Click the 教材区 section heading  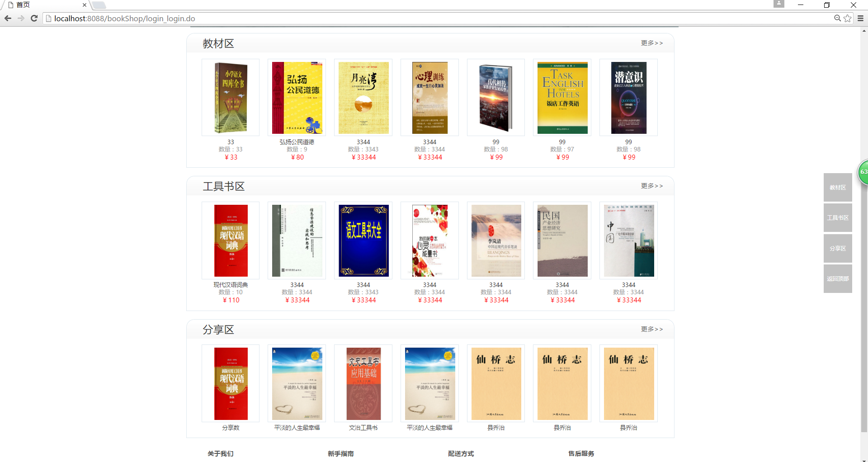(218, 44)
